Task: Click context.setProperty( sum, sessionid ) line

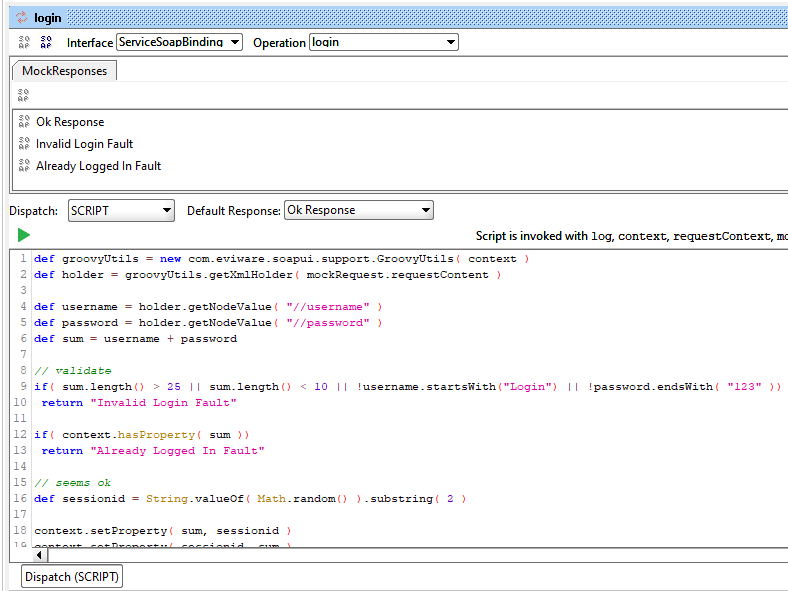Action: [x=162, y=531]
